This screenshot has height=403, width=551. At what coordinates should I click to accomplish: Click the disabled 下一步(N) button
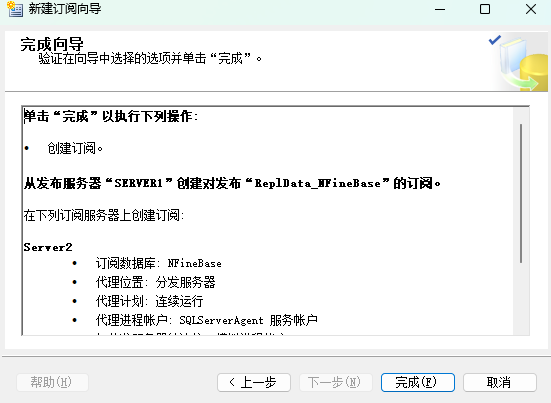tap(336, 382)
